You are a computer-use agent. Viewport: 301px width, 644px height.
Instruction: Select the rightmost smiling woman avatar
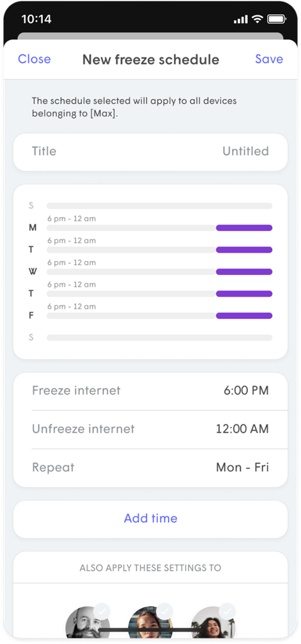point(213,622)
